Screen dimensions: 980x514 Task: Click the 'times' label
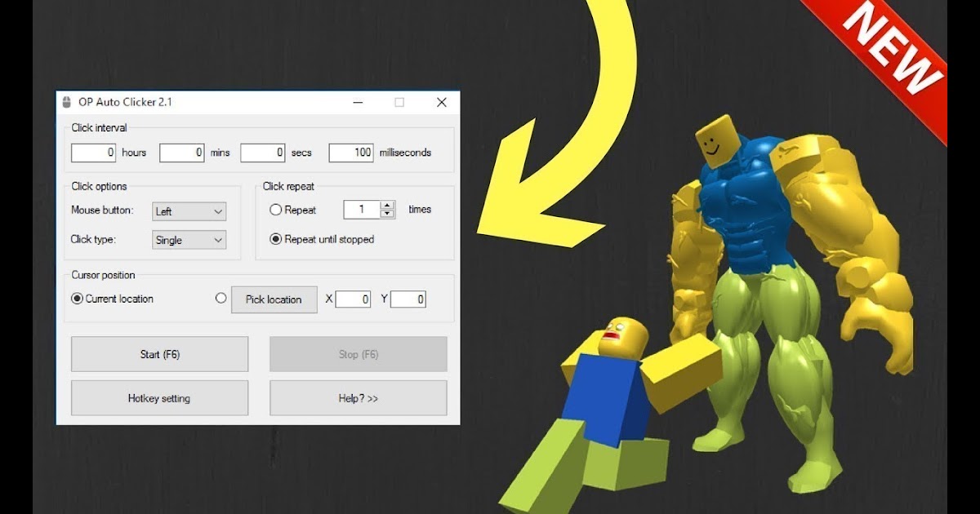click(x=420, y=210)
